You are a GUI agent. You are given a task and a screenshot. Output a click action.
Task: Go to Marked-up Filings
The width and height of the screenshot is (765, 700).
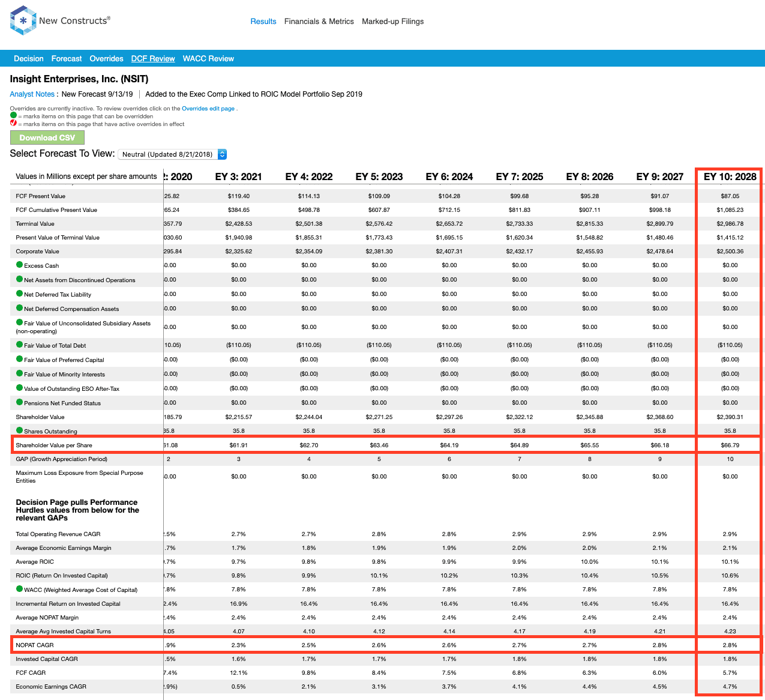click(x=393, y=22)
